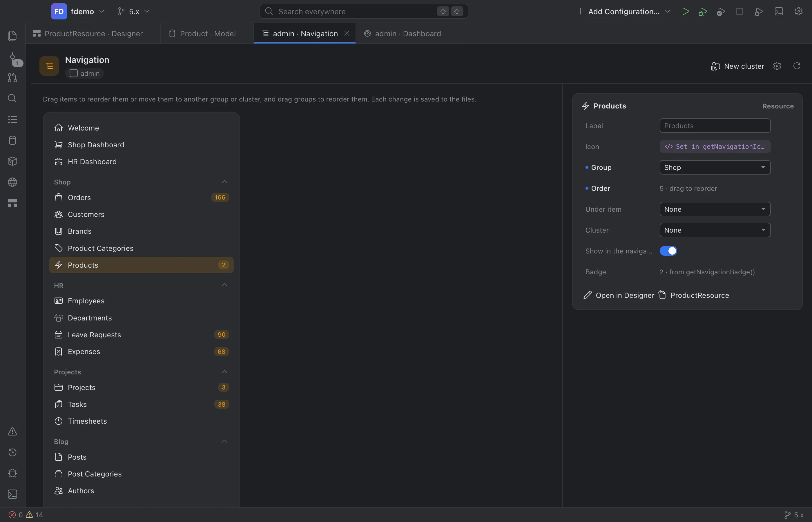Image resolution: width=812 pixels, height=522 pixels.
Task: Open the Cluster dropdown
Action: point(715,230)
